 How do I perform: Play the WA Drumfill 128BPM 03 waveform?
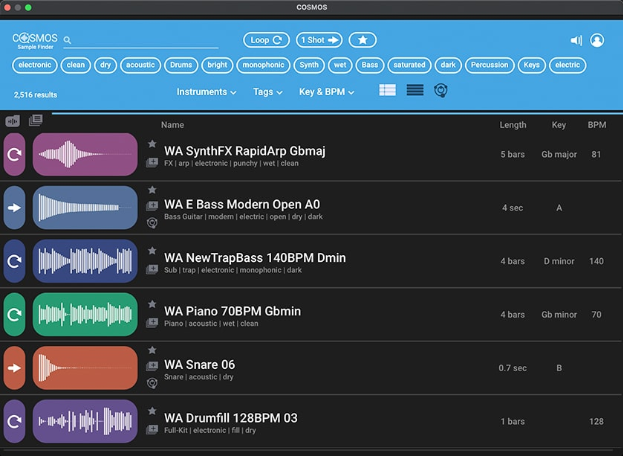[x=85, y=421]
